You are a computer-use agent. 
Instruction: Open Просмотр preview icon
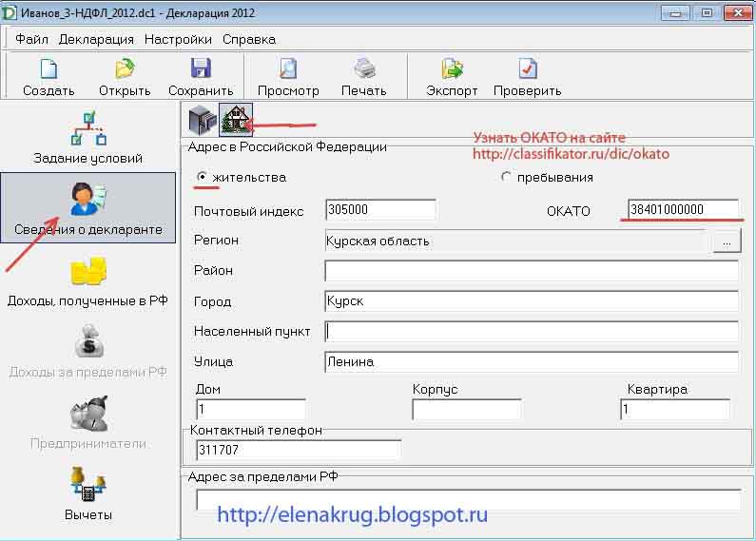click(288, 70)
